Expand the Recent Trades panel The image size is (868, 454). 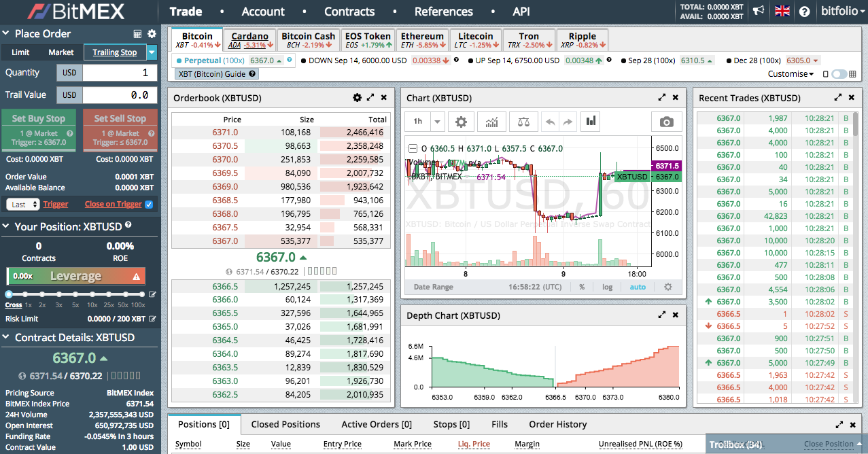pos(838,97)
